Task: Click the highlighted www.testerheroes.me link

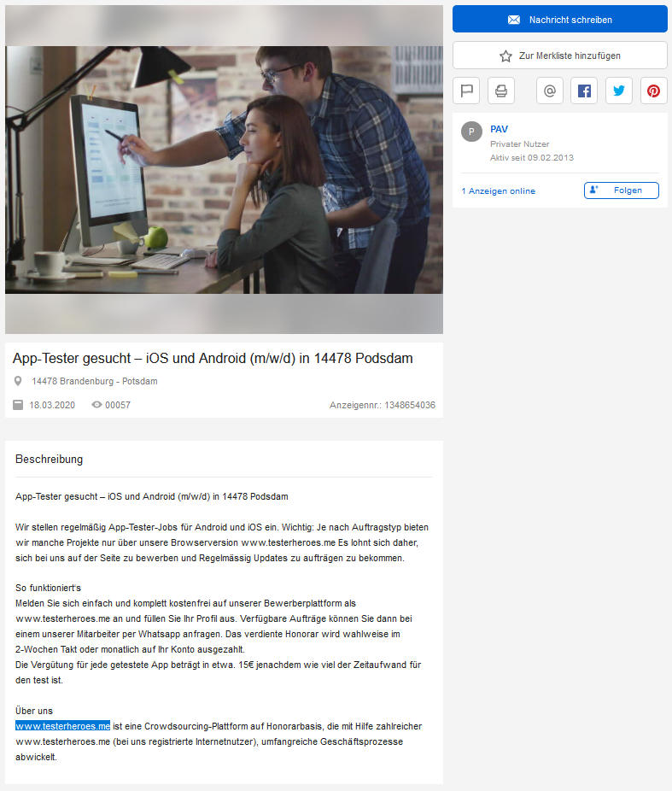Action: click(62, 726)
